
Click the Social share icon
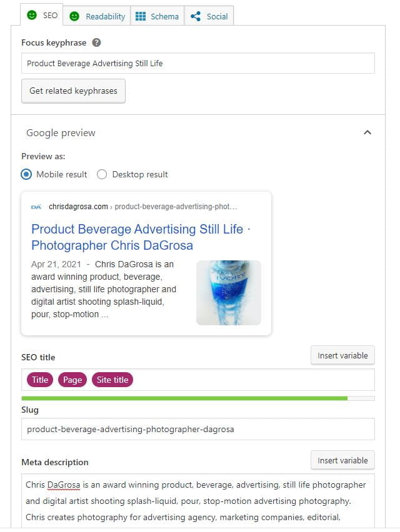point(196,16)
